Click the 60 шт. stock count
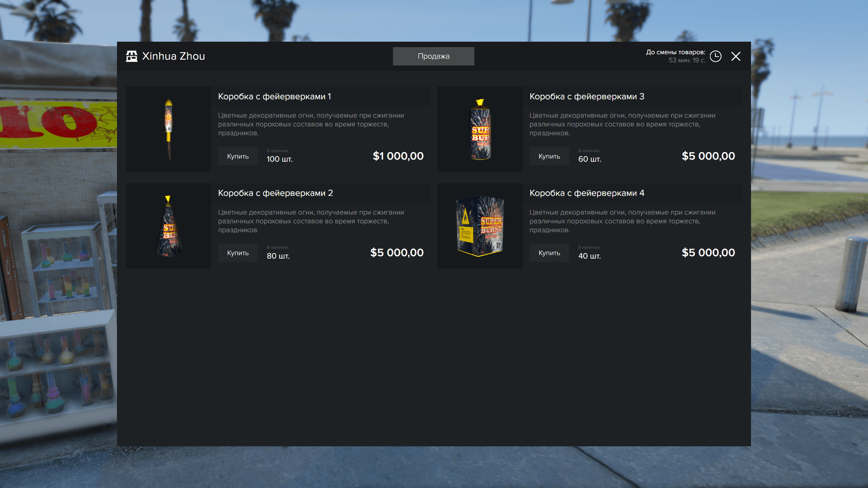 (x=590, y=159)
